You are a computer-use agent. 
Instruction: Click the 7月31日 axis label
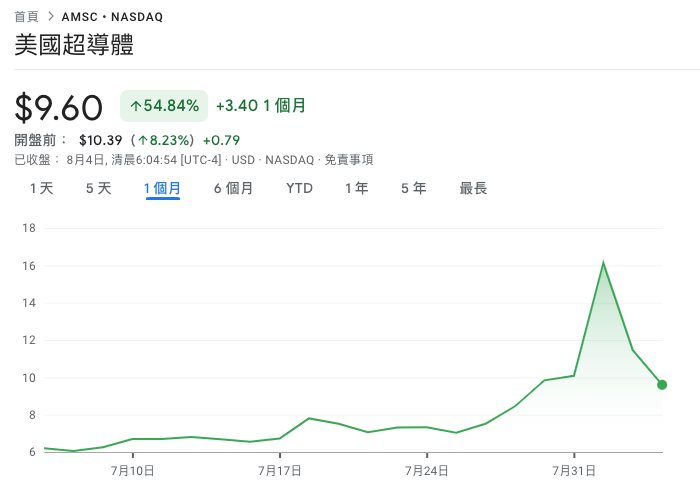[x=574, y=471]
